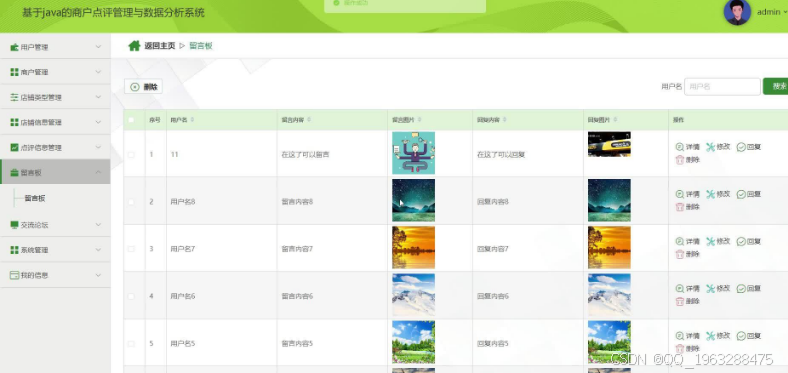Click the green 搜索 button
The height and width of the screenshot is (373, 788).
(775, 86)
